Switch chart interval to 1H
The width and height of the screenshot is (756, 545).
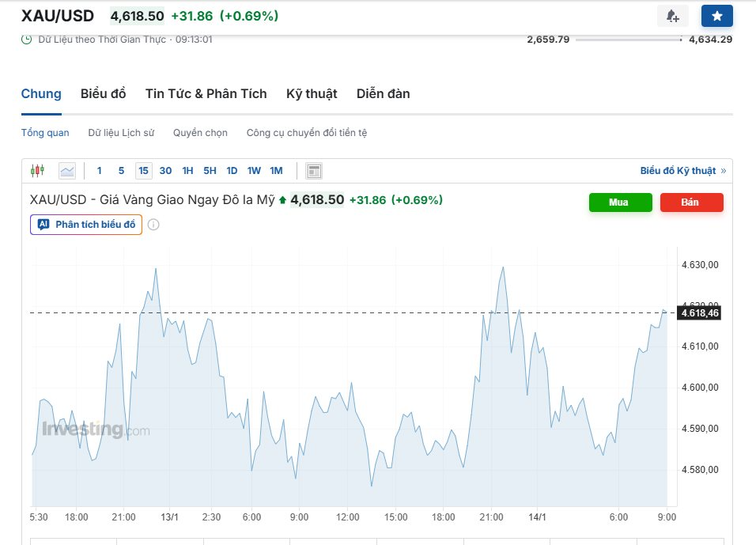pyautogui.click(x=187, y=170)
